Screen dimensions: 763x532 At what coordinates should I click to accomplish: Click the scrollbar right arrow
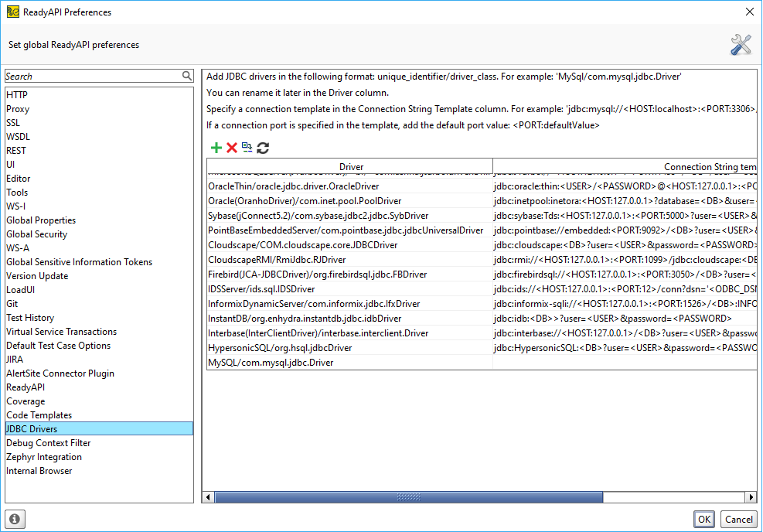(x=751, y=497)
